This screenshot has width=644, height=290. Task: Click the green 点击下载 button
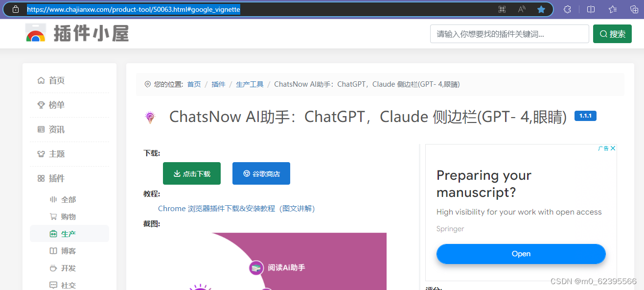coord(192,173)
